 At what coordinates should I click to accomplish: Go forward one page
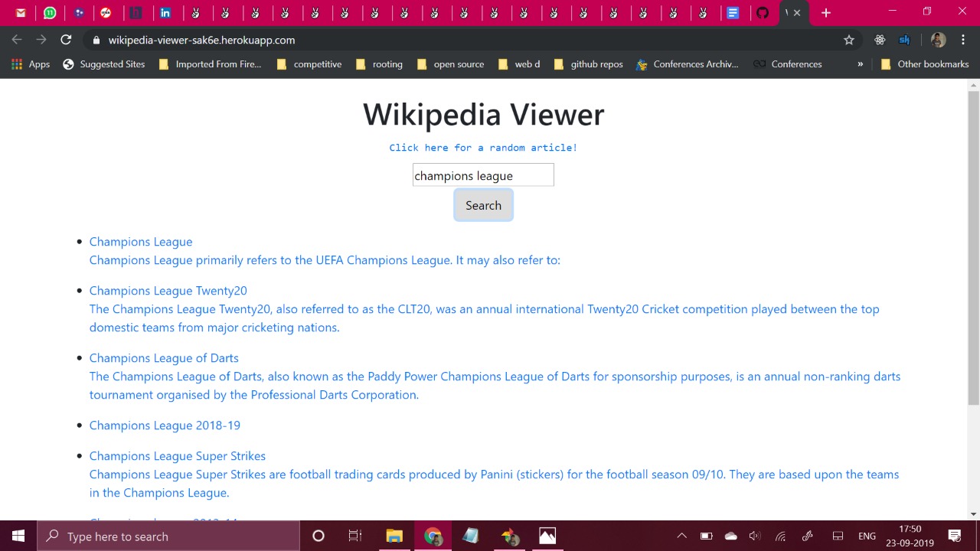[41, 40]
